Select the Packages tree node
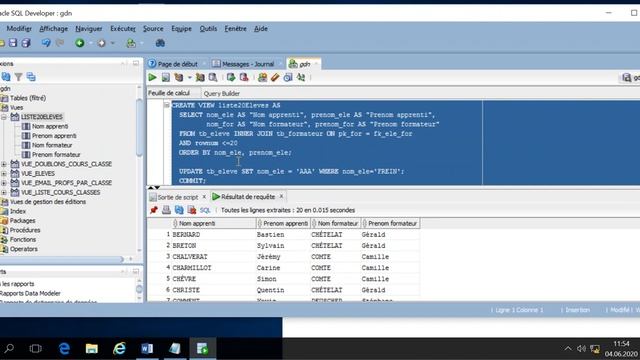 pos(22,220)
